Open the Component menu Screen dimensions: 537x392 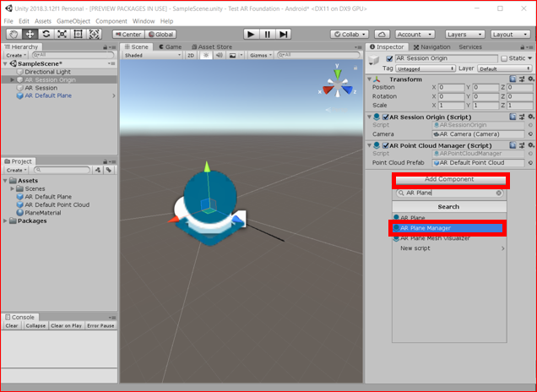tap(111, 21)
